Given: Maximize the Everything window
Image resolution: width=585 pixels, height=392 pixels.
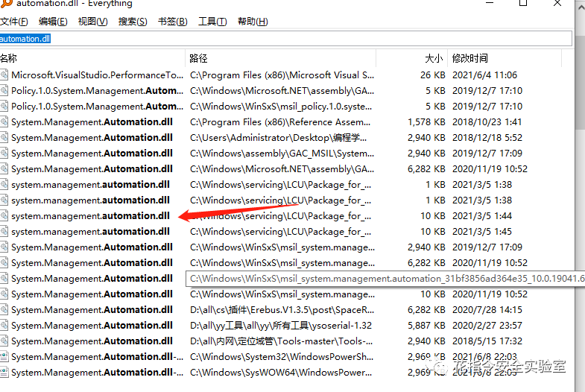Looking at the screenshot, I should pos(523,4).
